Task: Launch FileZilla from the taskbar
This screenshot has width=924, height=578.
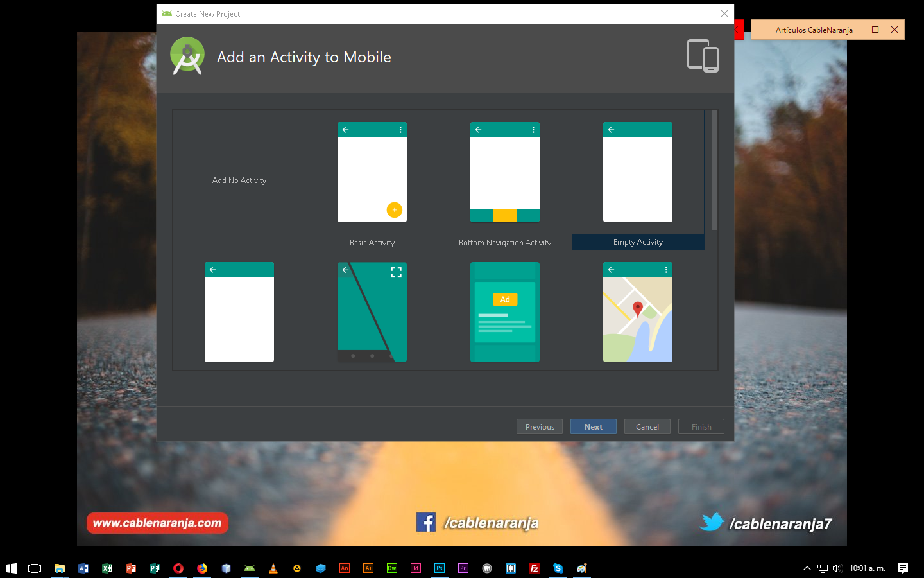Action: click(x=535, y=568)
